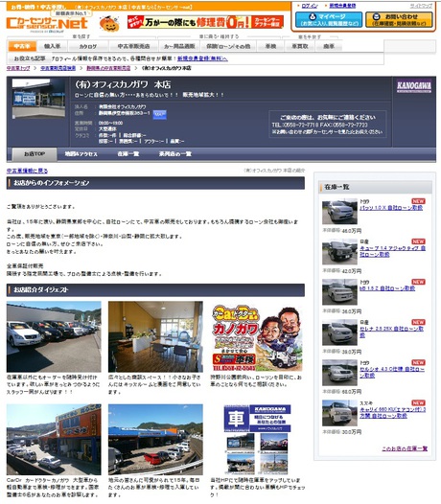The image size is (441, 504).
Task: Select the 車検 navigation tab
Action: [271, 46]
